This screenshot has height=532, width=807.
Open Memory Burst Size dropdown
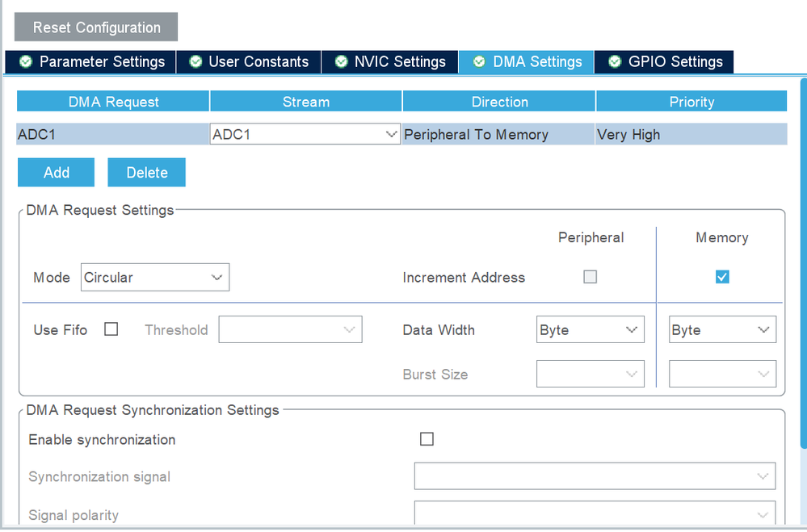click(x=723, y=374)
